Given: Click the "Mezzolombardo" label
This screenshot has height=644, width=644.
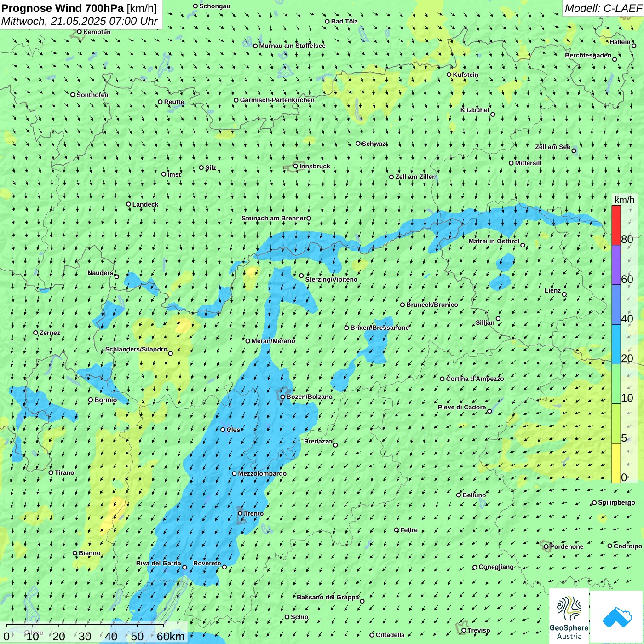Looking at the screenshot, I should click(x=262, y=473).
